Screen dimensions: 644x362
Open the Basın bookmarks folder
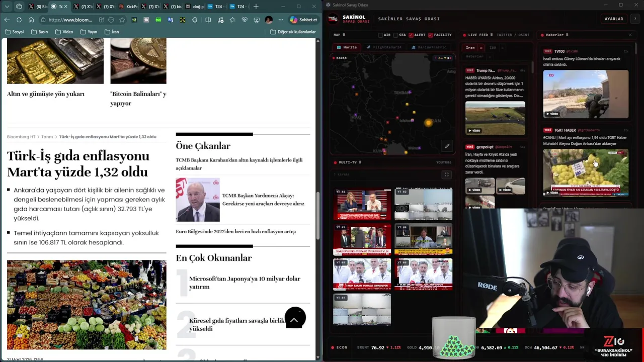tap(40, 32)
